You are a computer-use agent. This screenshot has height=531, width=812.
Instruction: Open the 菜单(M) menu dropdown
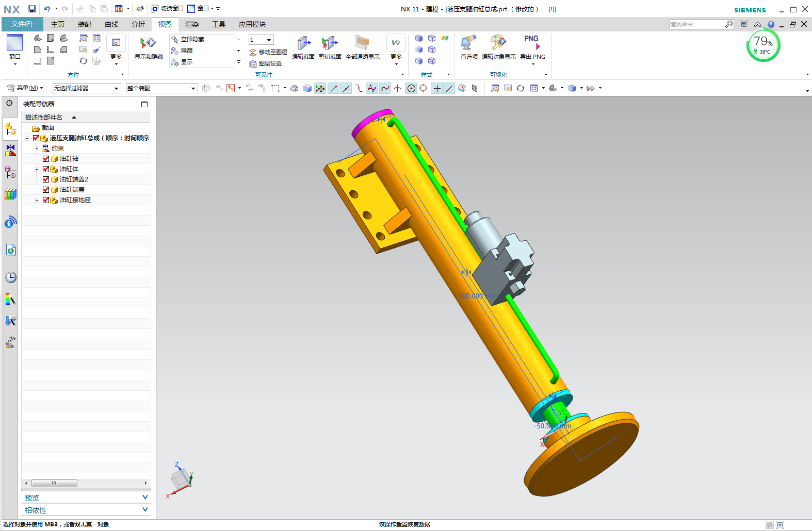[25, 88]
